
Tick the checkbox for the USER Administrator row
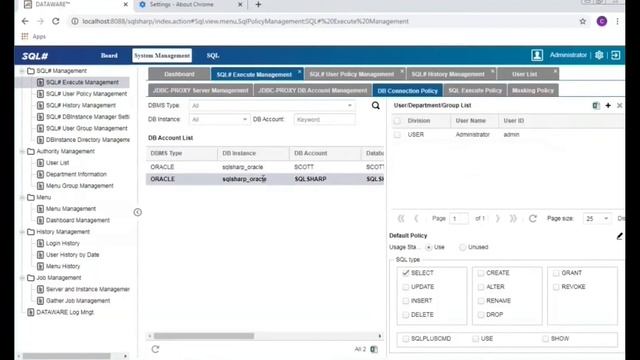pos(397,134)
